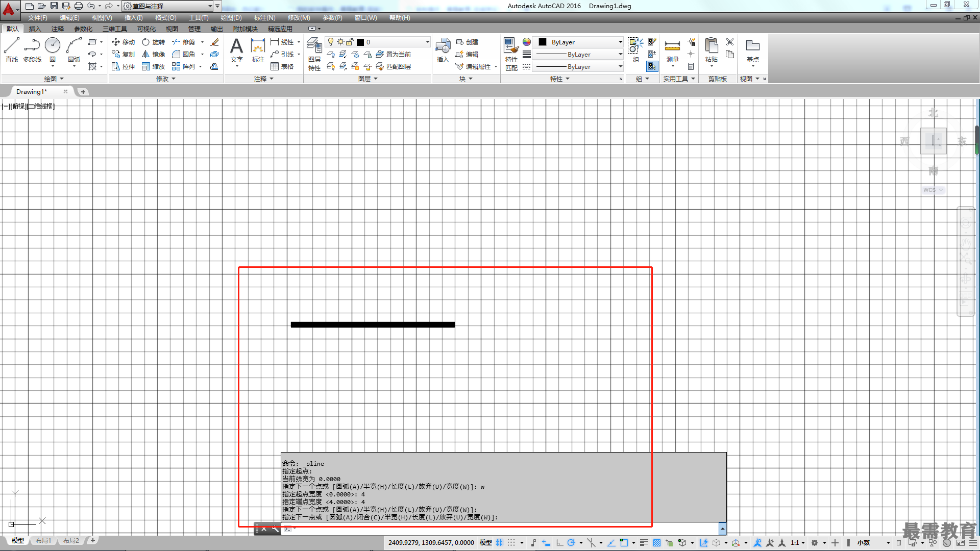980x551 pixels.
Task: Switch to the 布局1 layout tab
Action: (43, 540)
